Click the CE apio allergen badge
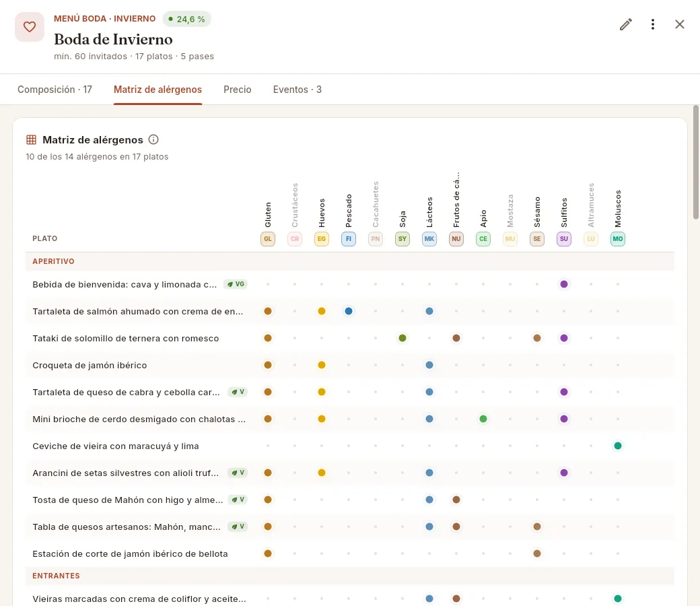 pos(483,239)
